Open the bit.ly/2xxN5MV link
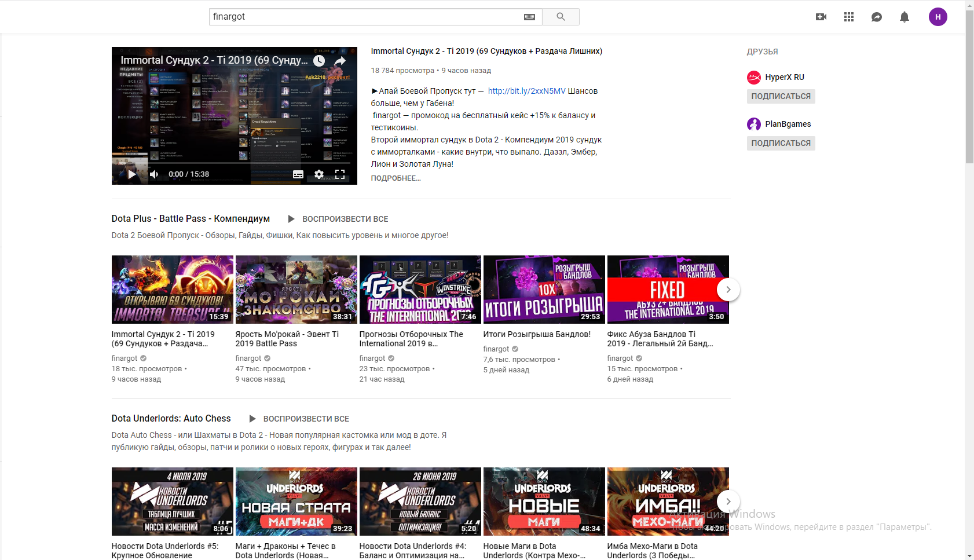 coord(526,91)
